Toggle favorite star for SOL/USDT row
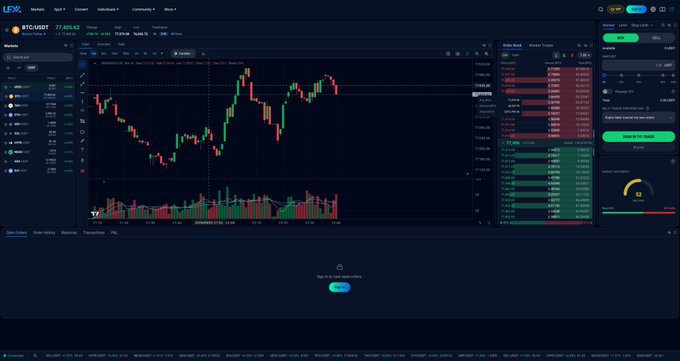Viewport: 680px width, 361px height. tap(6, 134)
